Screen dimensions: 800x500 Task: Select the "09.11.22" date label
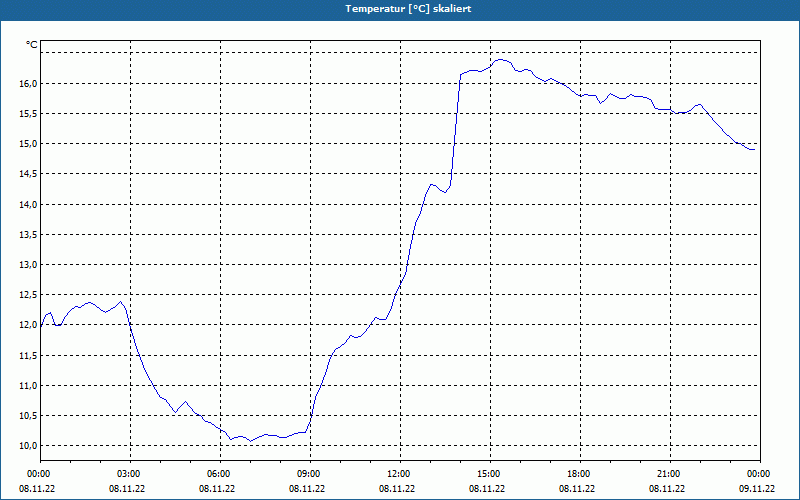(x=757, y=489)
